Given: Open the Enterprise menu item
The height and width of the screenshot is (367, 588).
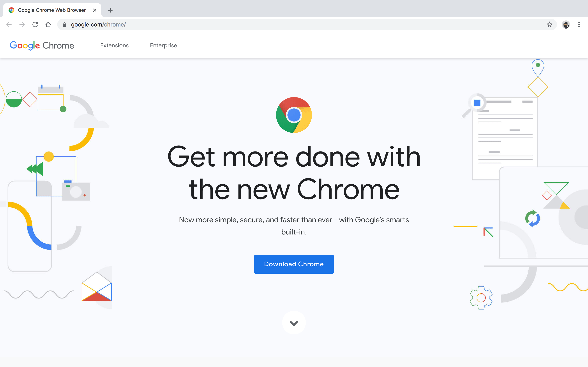Looking at the screenshot, I should [163, 45].
